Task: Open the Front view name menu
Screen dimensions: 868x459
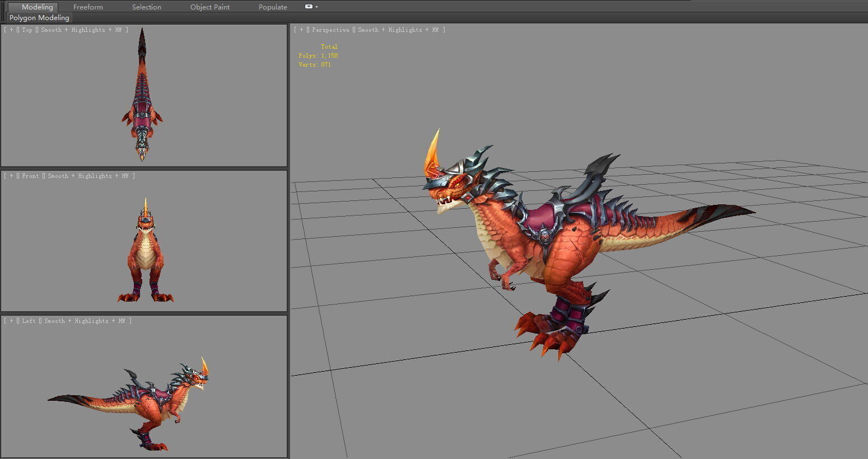Action: tap(30, 176)
